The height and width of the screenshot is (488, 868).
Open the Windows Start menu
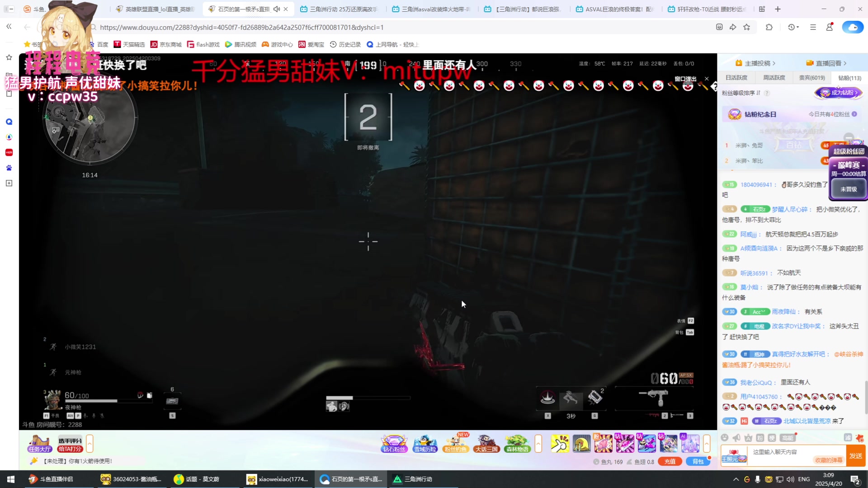(11, 479)
